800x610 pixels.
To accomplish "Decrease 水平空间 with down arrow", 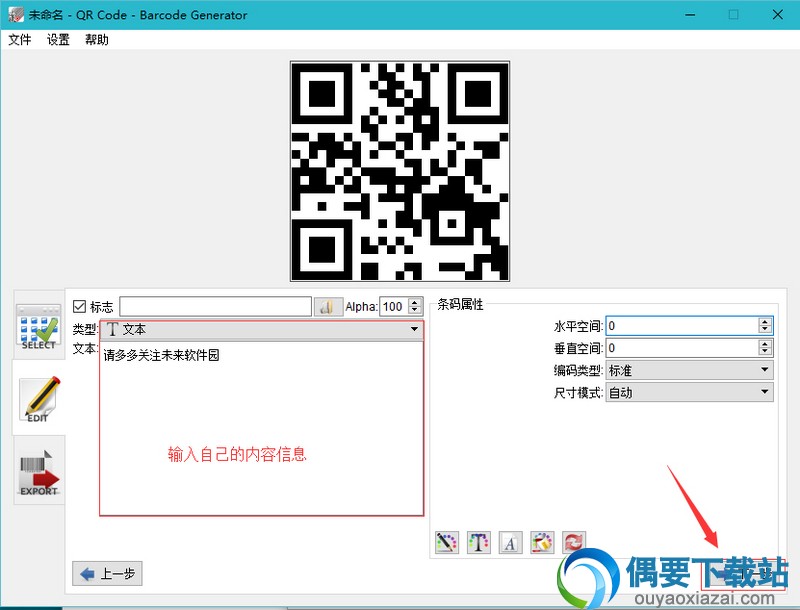I will click(x=764, y=330).
